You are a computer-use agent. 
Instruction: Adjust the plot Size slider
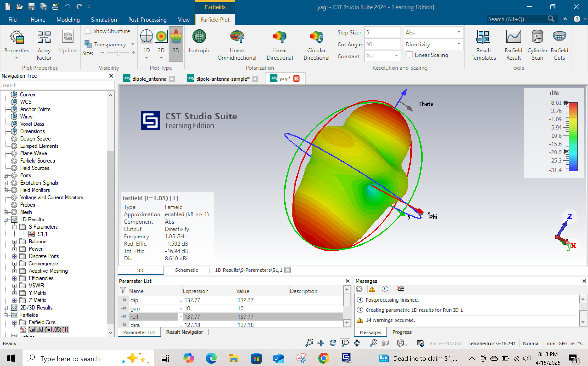pyautogui.click(x=118, y=53)
